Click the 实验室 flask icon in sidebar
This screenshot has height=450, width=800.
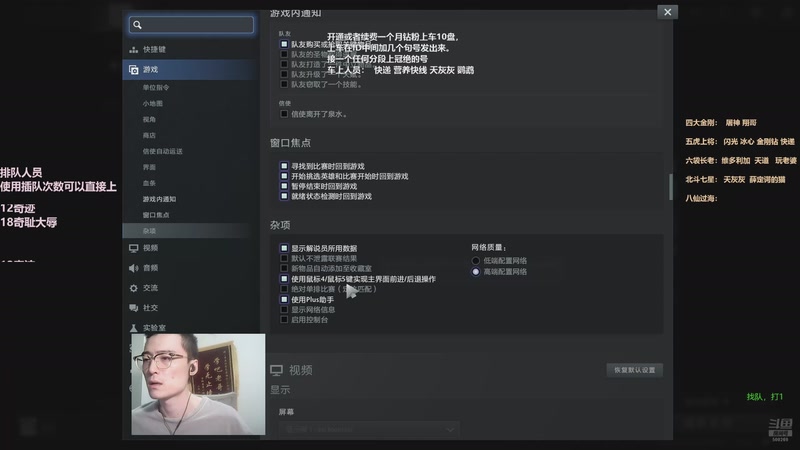pos(134,328)
